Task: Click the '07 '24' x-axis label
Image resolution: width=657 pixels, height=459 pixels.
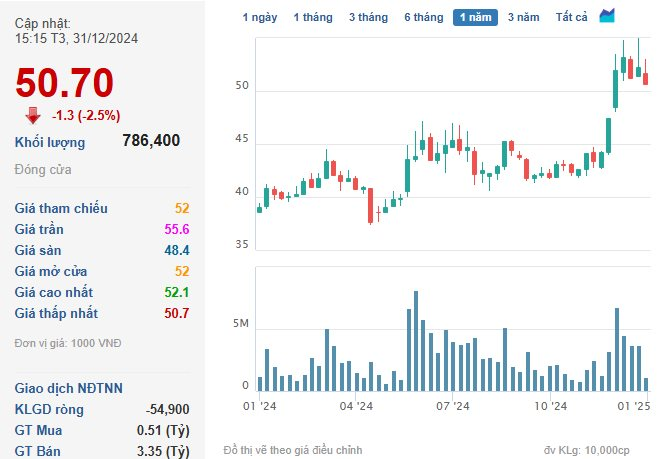Action: pos(453,406)
